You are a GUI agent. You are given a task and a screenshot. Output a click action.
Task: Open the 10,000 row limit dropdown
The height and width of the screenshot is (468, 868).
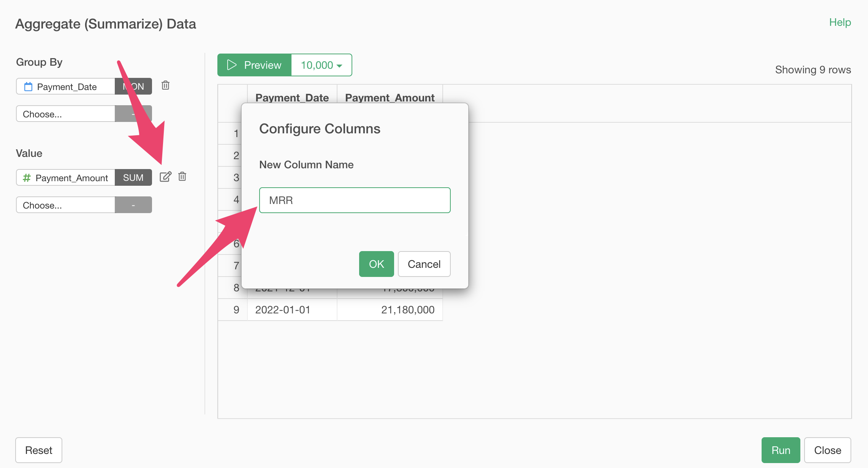[322, 65]
